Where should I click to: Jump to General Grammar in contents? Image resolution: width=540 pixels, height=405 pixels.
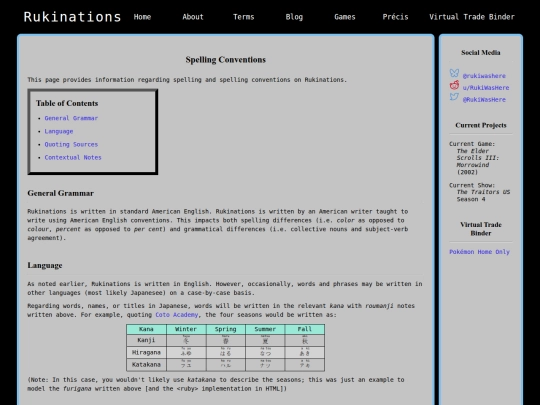coord(71,118)
